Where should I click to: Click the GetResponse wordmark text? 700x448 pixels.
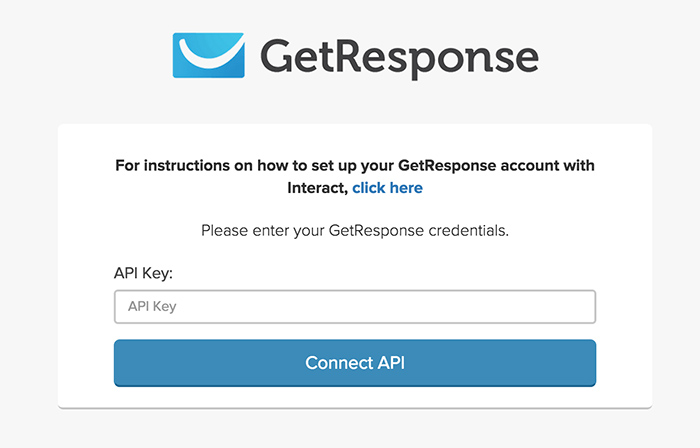pos(400,58)
